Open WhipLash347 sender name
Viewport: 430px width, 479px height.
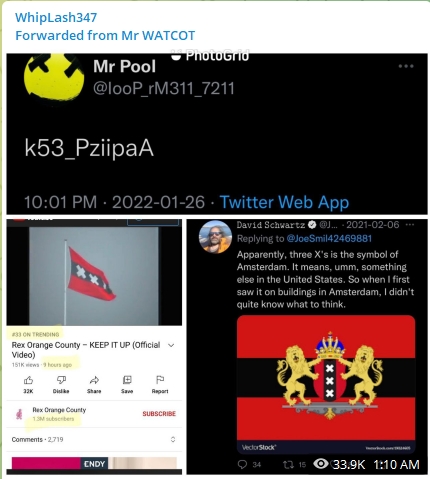coord(56,17)
